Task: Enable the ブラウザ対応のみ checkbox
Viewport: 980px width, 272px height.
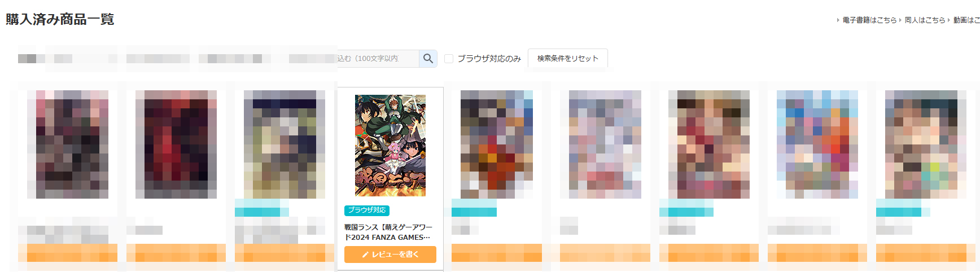Action: [449, 59]
